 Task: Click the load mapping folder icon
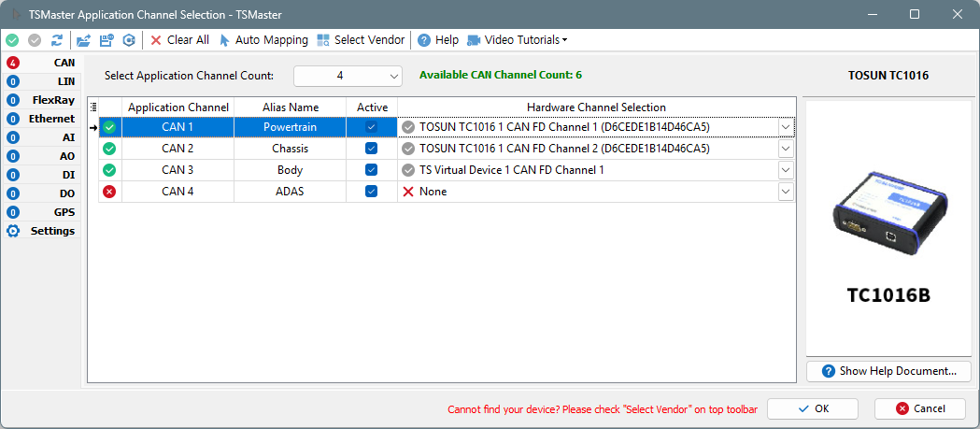[83, 40]
